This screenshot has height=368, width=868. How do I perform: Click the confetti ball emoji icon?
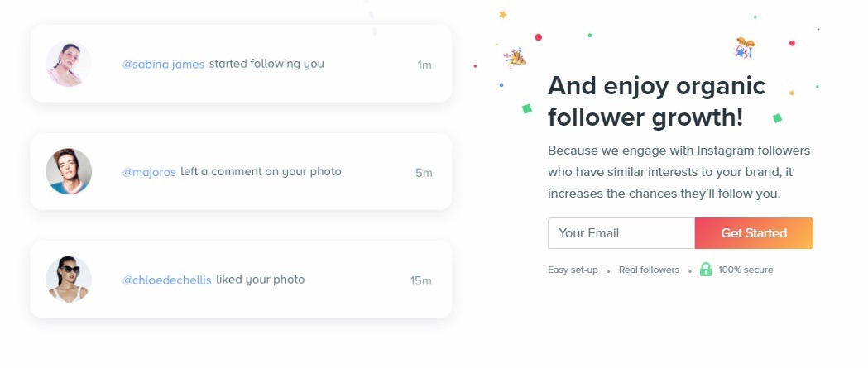(x=745, y=48)
